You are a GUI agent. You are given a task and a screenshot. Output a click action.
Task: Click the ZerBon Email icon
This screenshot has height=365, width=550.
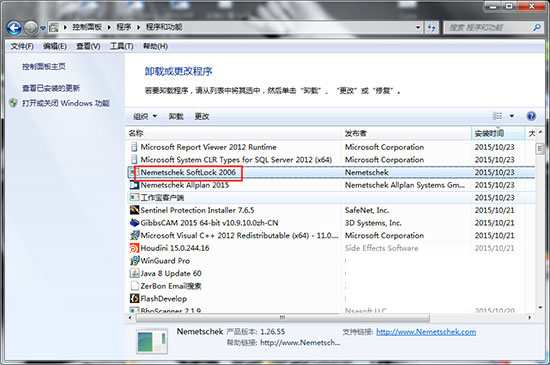click(x=134, y=286)
